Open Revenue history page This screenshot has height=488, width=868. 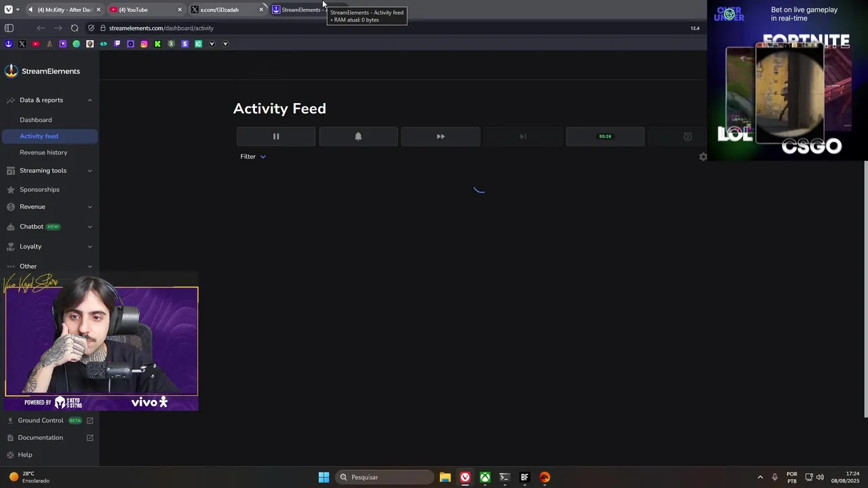click(x=43, y=152)
